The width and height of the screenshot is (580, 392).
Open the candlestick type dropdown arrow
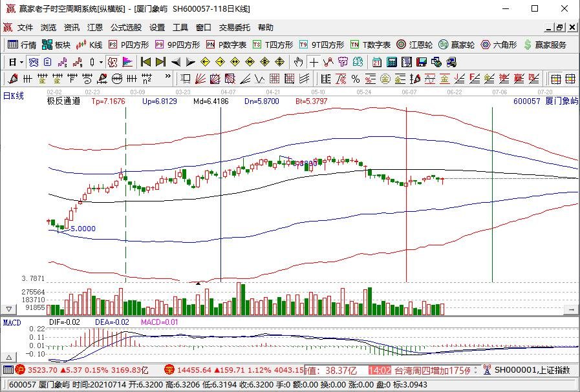click(x=101, y=63)
